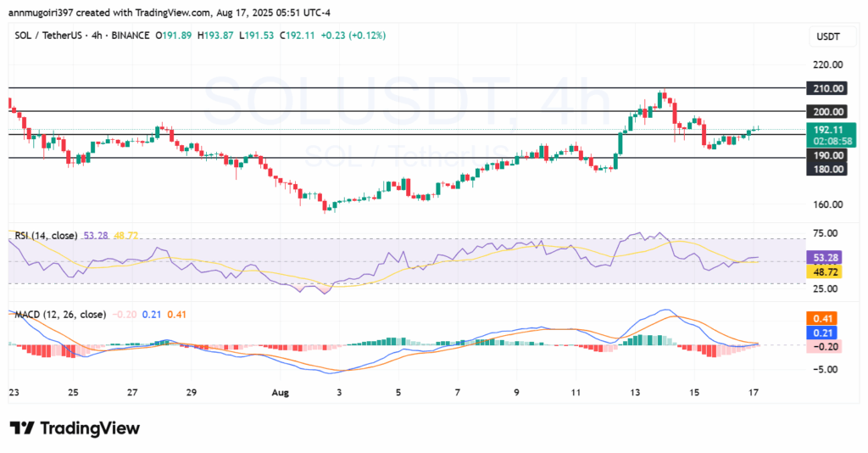Click the purple 53.28 RSI axis tag
The width and height of the screenshot is (868, 453).
(824, 258)
